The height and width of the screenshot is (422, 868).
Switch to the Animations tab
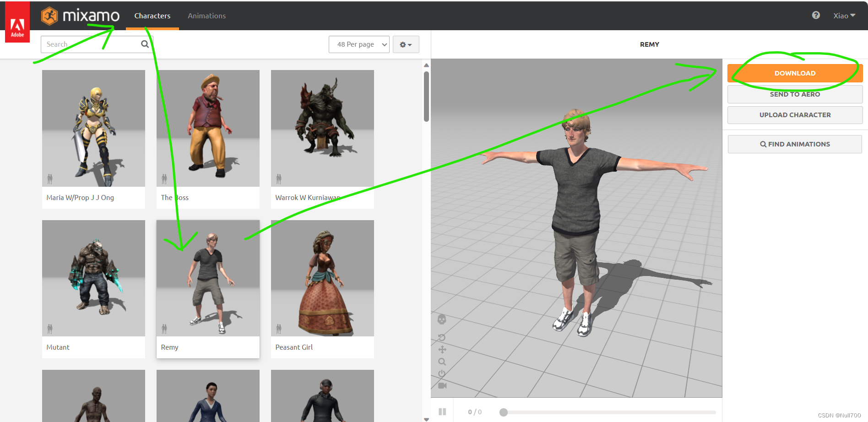tap(206, 15)
